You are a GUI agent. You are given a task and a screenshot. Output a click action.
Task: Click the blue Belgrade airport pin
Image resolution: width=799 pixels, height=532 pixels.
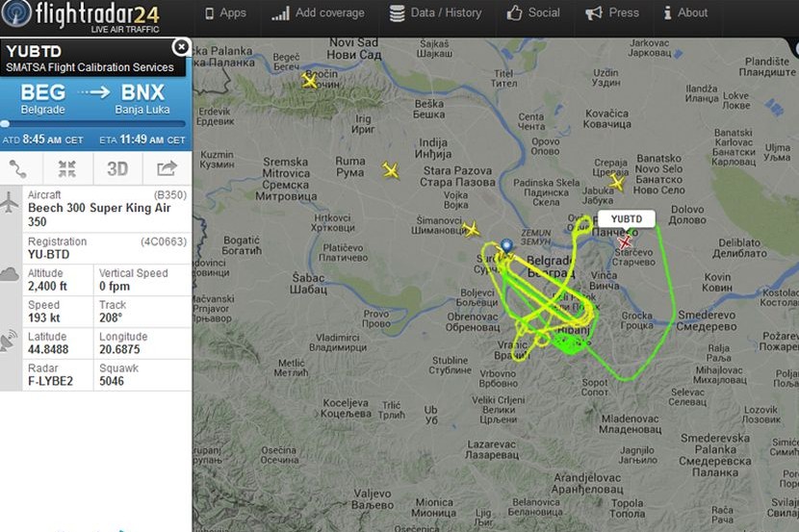[x=506, y=247]
